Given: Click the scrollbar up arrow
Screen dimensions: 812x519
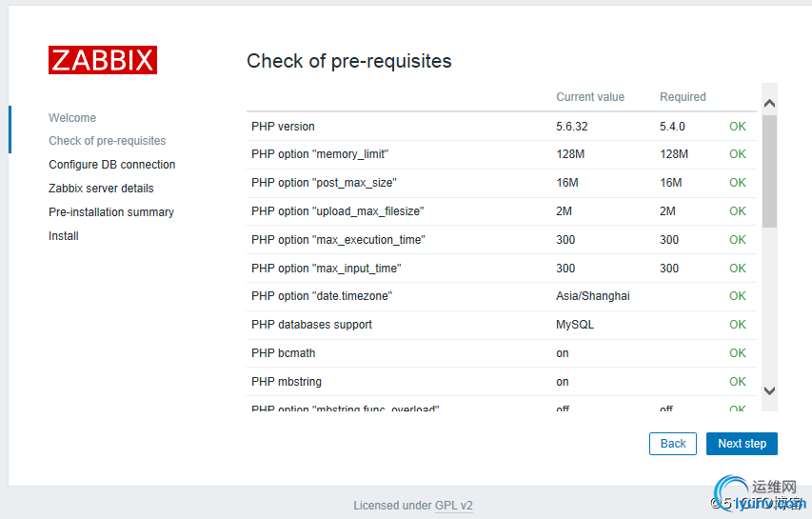Looking at the screenshot, I should (x=769, y=103).
